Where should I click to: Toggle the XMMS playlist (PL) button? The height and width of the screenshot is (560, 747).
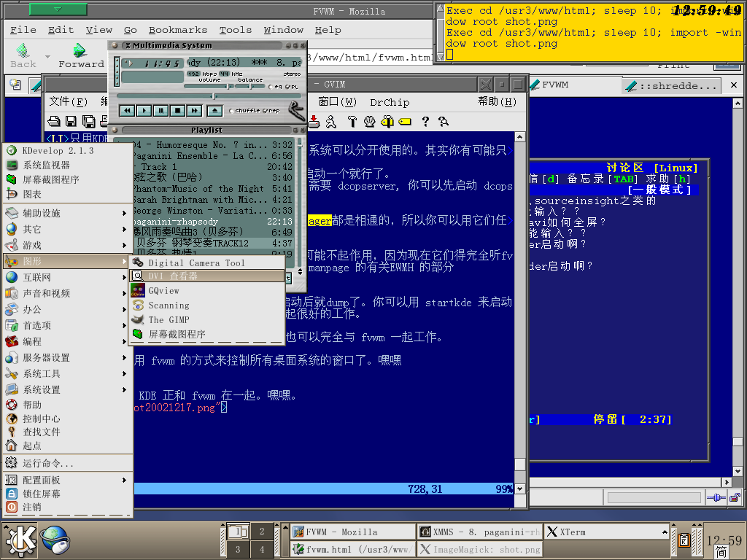click(x=292, y=87)
